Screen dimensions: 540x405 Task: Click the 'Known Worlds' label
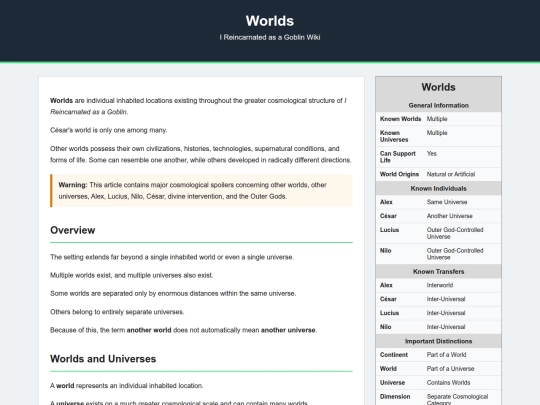[x=400, y=119]
